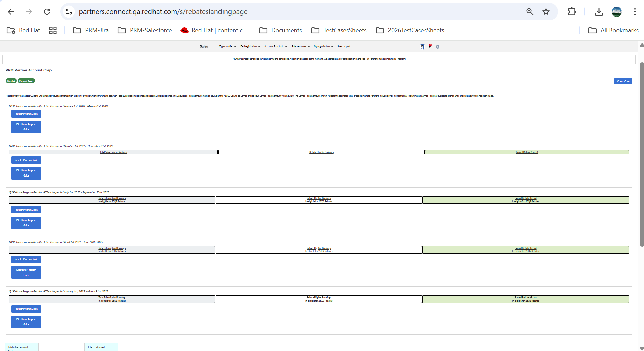Go back using browser back arrow

11,12
